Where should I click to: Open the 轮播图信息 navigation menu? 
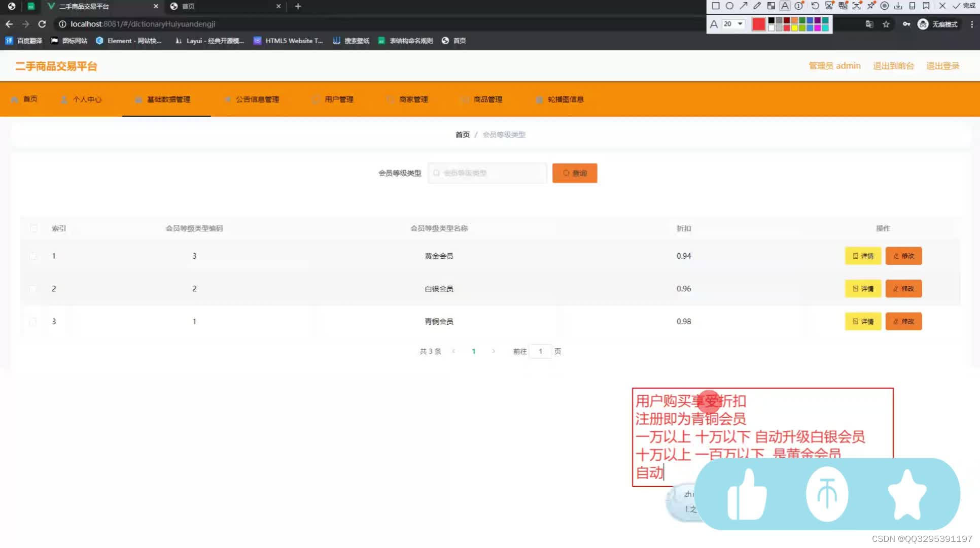560,99
